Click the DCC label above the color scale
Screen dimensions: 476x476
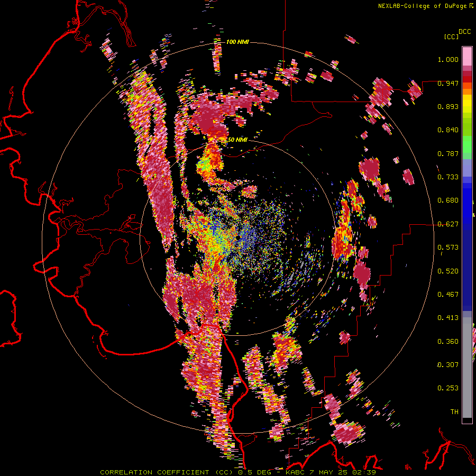(464, 31)
